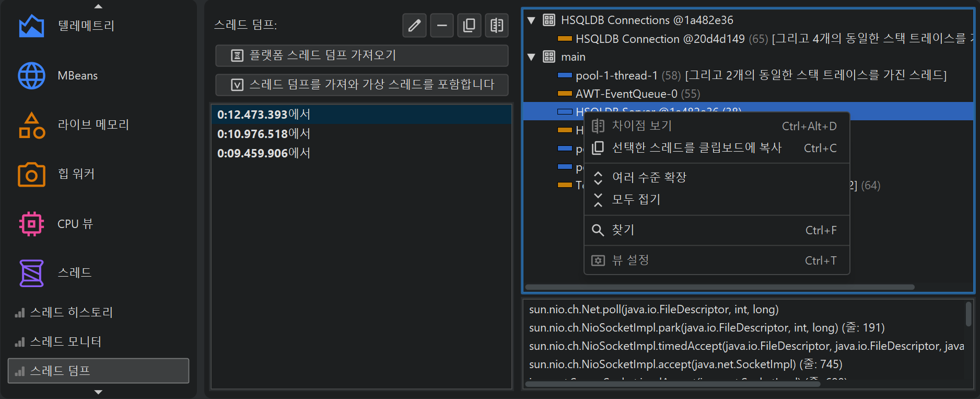980x399 pixels.
Task: Open the CPU 뷰 chip icon
Action: [x=31, y=224]
